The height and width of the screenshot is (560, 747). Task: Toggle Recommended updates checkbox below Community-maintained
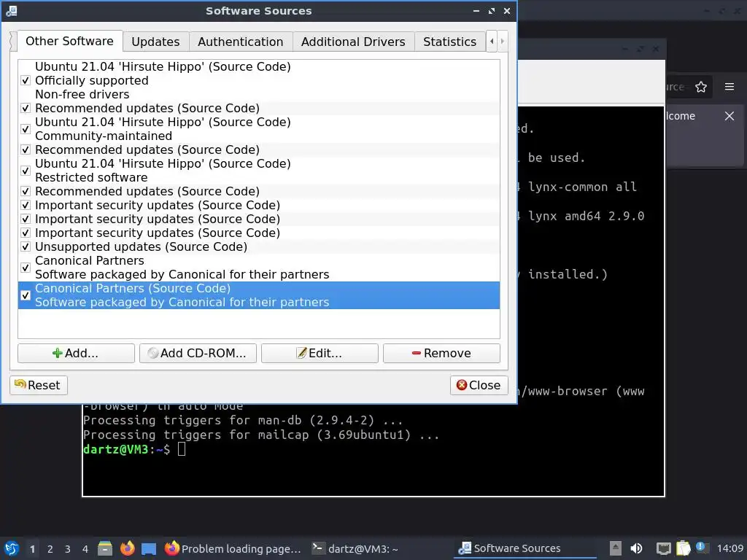pyautogui.click(x=26, y=149)
